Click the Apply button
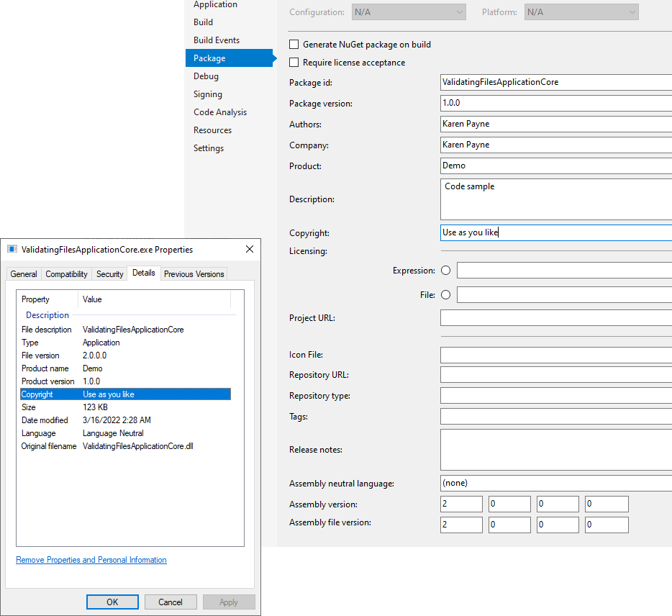672x616 pixels. (x=229, y=602)
